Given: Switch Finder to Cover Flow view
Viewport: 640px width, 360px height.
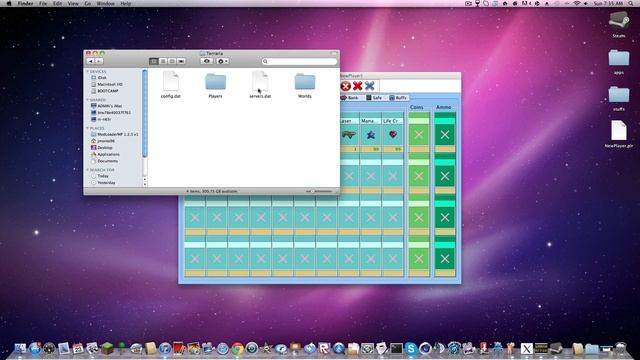Looking at the screenshot, I should pos(181,61).
